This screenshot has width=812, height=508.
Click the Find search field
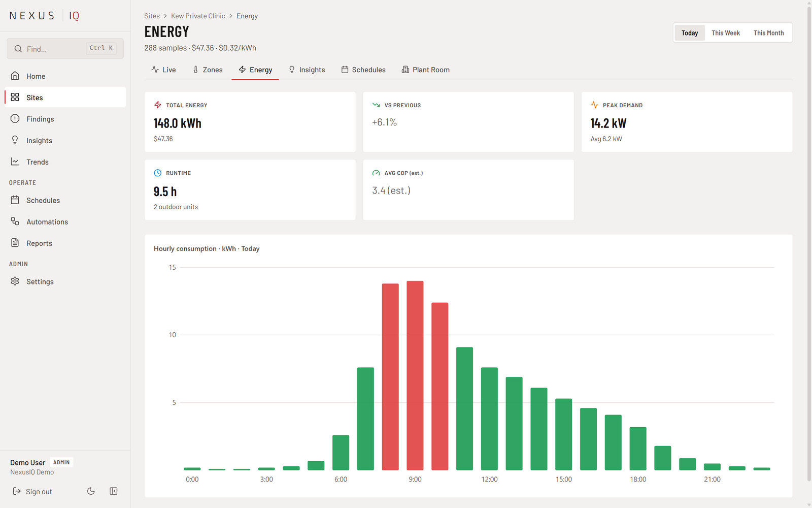coord(65,49)
